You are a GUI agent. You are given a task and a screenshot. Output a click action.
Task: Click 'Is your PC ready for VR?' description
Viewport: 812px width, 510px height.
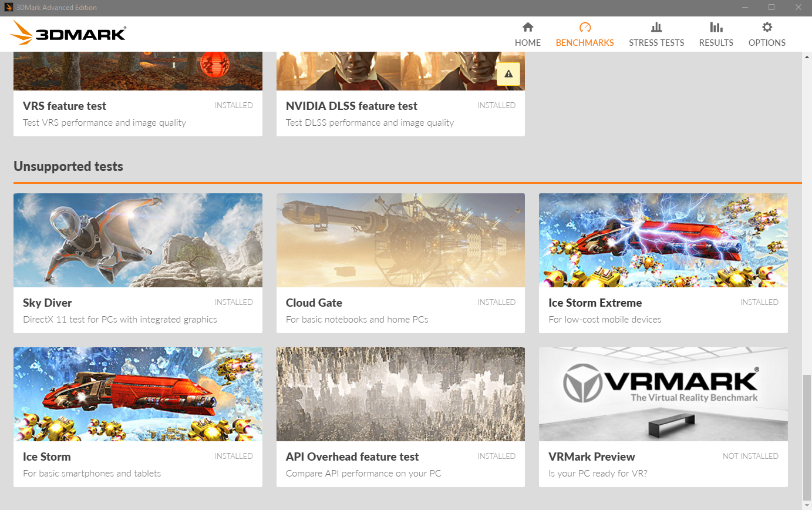(598, 474)
